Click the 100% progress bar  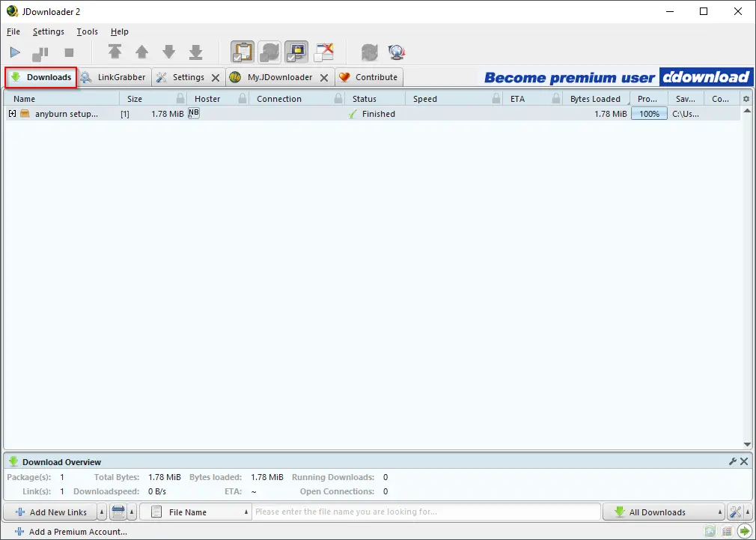click(x=649, y=114)
